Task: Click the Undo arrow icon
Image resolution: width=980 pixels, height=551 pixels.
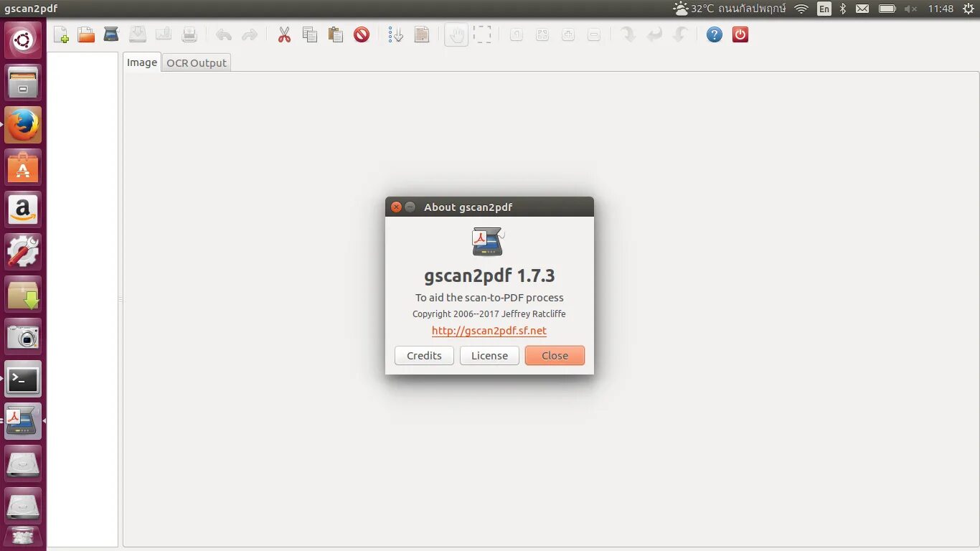Action: point(224,34)
